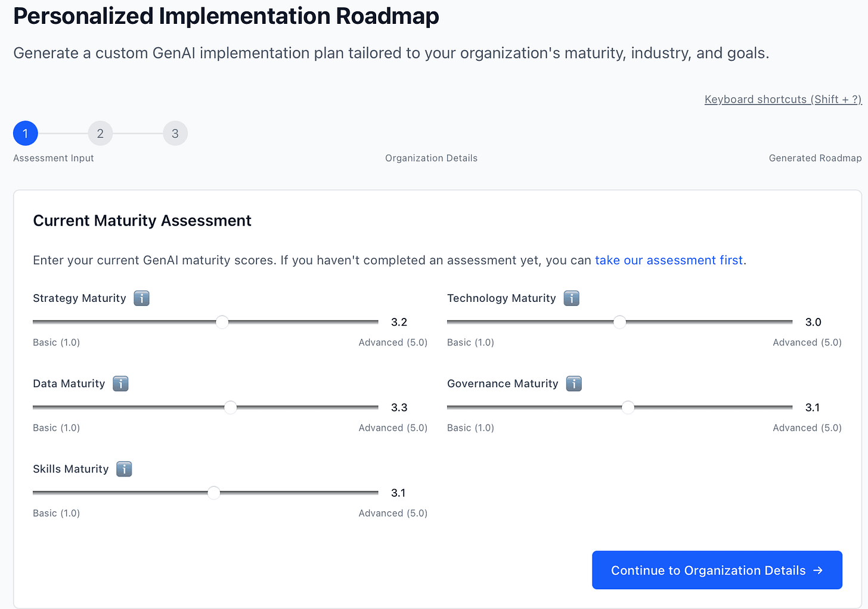The image size is (868, 609).
Task: Click the Generated Roadmap step label
Action: [x=815, y=158]
